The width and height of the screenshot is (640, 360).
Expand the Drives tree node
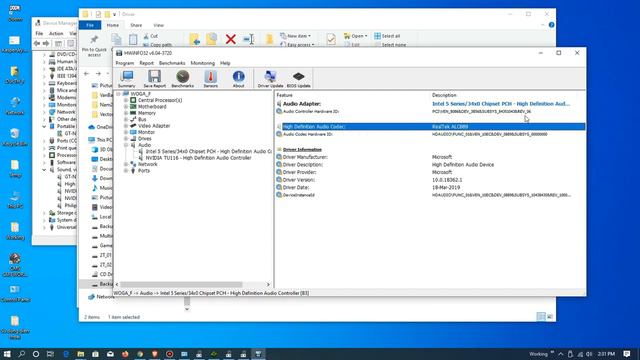coord(126,138)
